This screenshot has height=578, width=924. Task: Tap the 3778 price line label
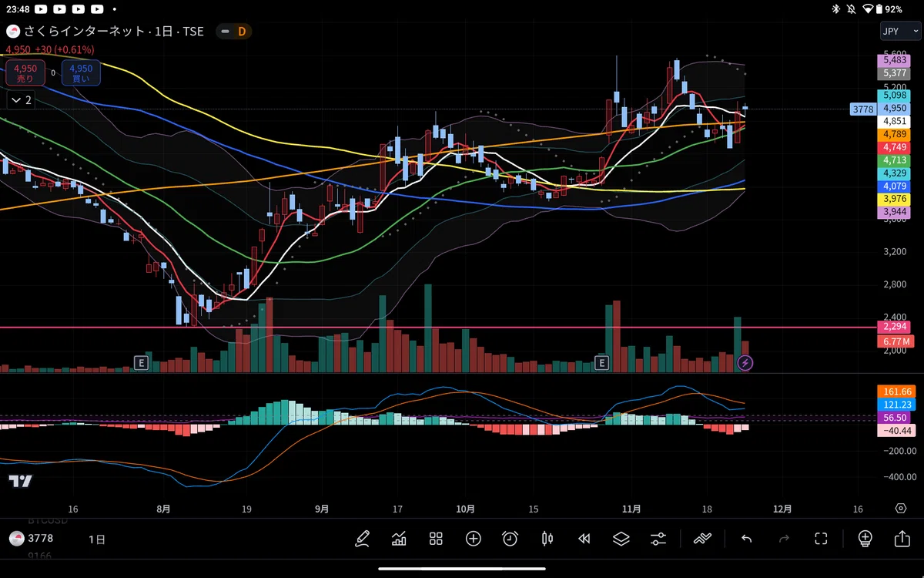click(863, 109)
